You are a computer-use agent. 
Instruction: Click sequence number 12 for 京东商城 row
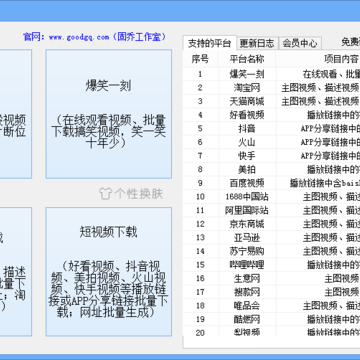(x=200, y=224)
